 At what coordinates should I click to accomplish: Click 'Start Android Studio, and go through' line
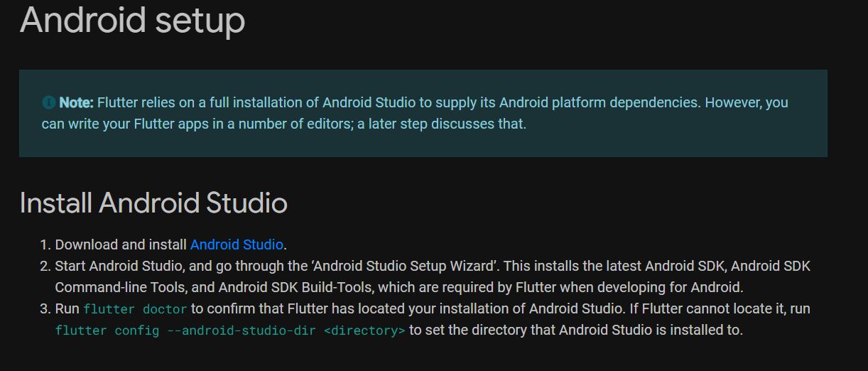(433, 266)
